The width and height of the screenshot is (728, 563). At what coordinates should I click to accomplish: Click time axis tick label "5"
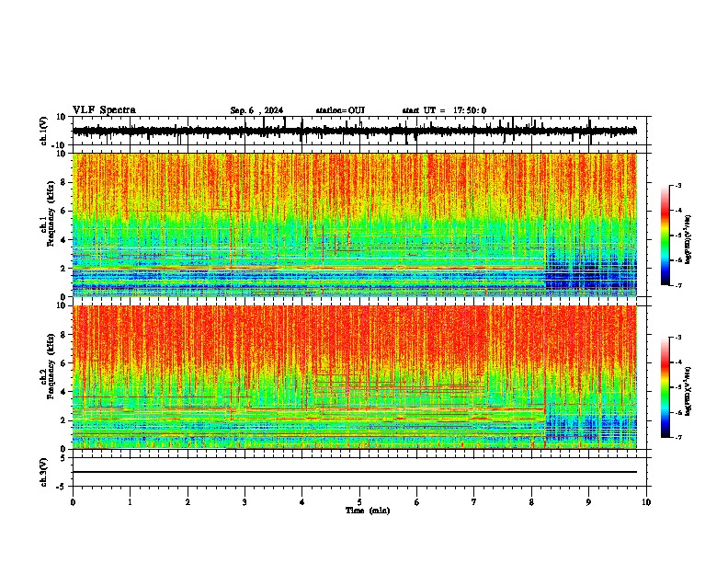click(x=359, y=502)
